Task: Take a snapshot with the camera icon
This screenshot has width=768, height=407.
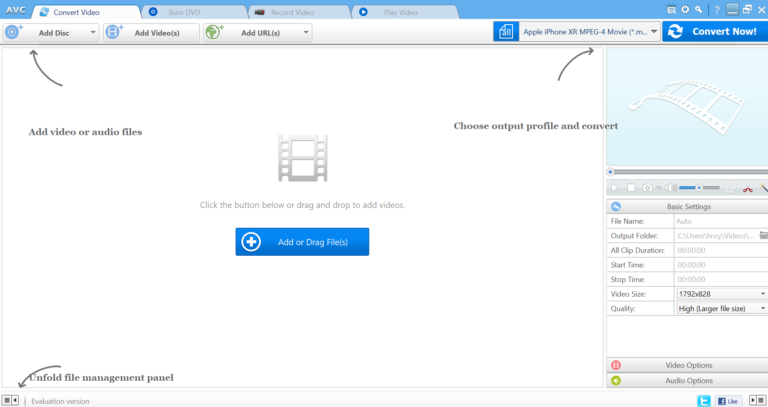Action: [648, 187]
